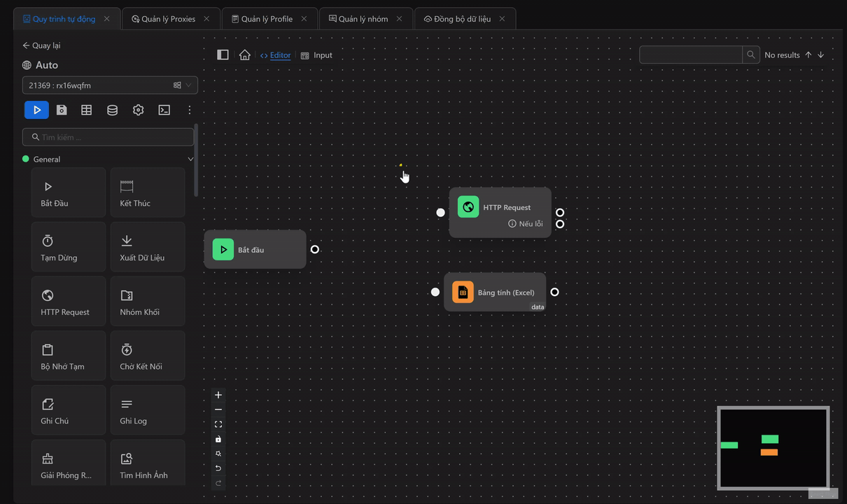This screenshot has width=847, height=504.
Task: Click the Save workflow icon
Action: (62, 110)
